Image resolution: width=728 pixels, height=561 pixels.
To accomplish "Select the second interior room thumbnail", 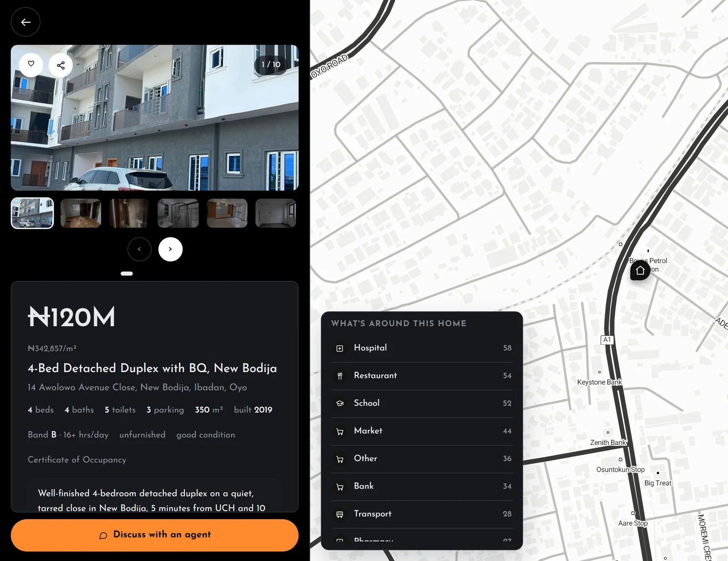I will [81, 213].
